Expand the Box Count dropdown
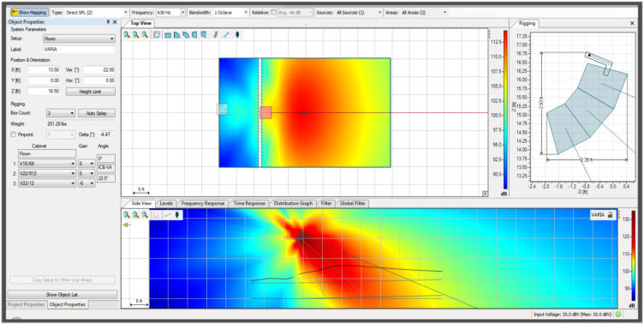Image resolution: width=644 pixels, height=324 pixels. [61, 113]
